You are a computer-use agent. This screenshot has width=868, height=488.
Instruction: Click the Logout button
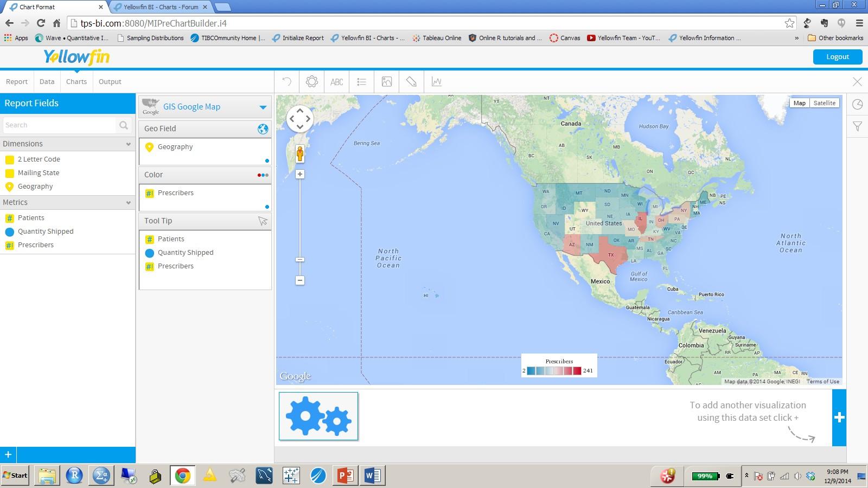pyautogui.click(x=838, y=56)
